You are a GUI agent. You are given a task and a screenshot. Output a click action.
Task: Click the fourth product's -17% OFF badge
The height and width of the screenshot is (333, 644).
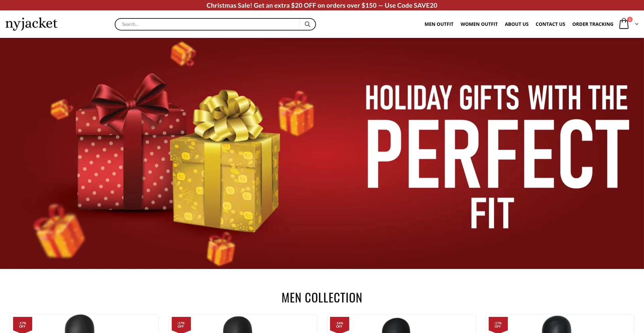tap(498, 325)
